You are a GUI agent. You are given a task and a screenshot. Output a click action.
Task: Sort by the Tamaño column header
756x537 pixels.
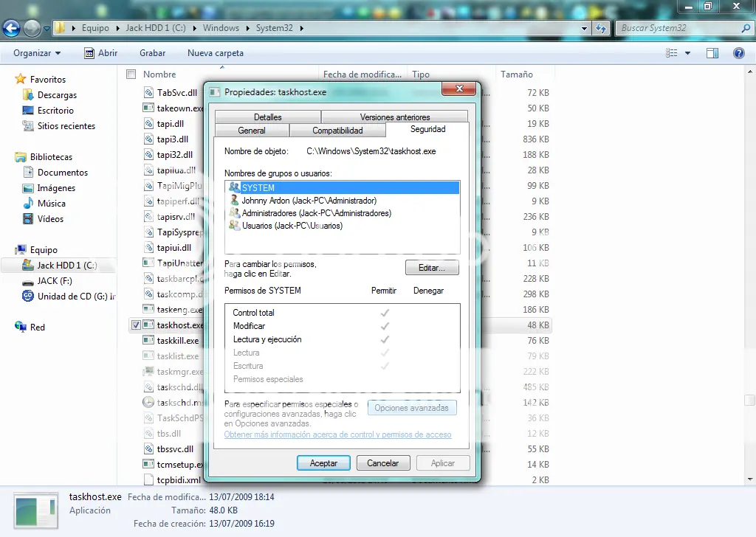(516, 75)
